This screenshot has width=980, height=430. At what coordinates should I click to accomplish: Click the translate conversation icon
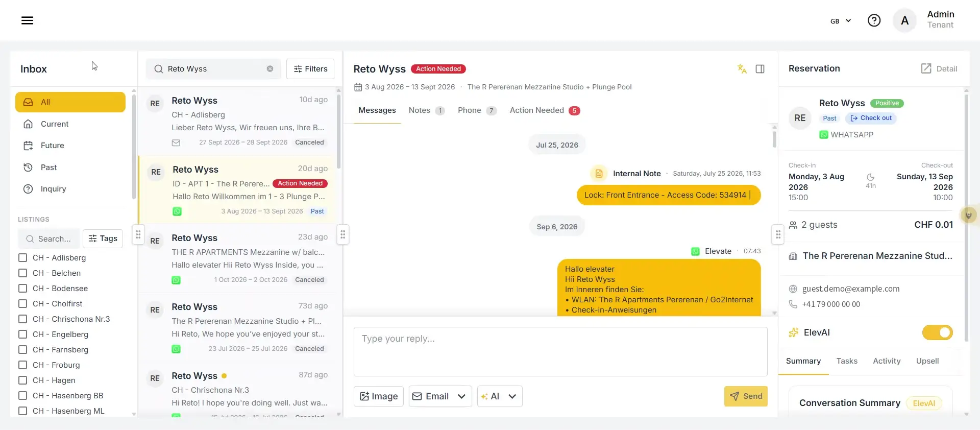click(742, 69)
